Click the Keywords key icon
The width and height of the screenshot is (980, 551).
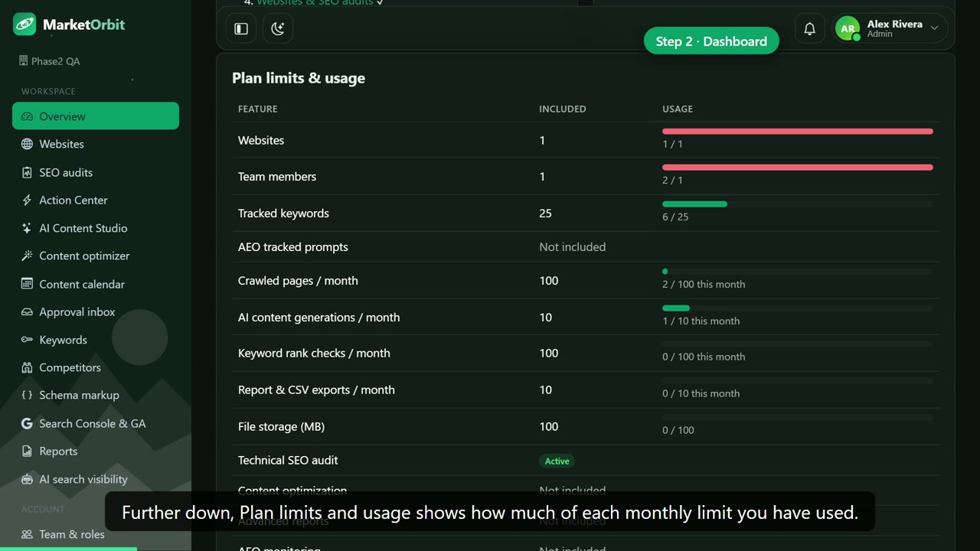28,340
